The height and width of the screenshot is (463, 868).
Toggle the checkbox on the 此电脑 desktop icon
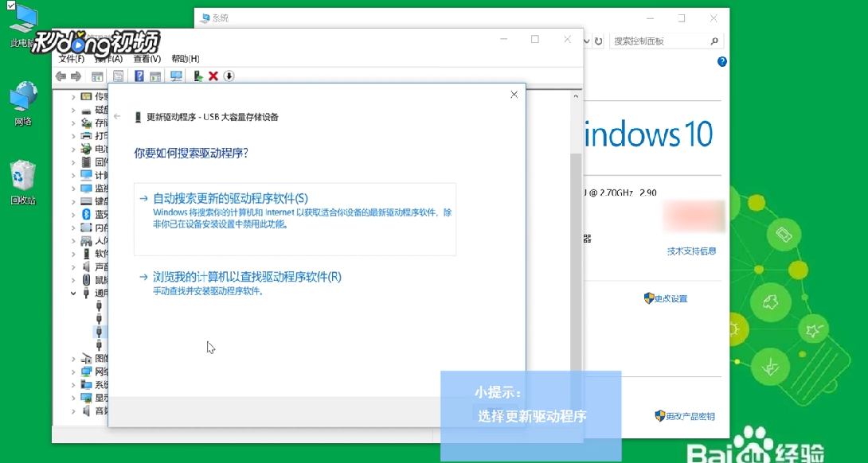11,5
